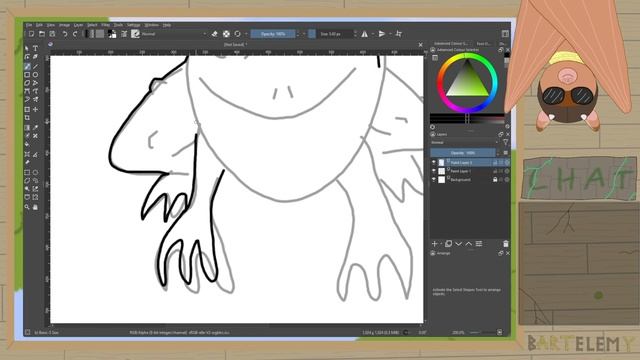The image size is (640, 360).
Task: Toggle vertical mirror tool
Action: coord(382,34)
